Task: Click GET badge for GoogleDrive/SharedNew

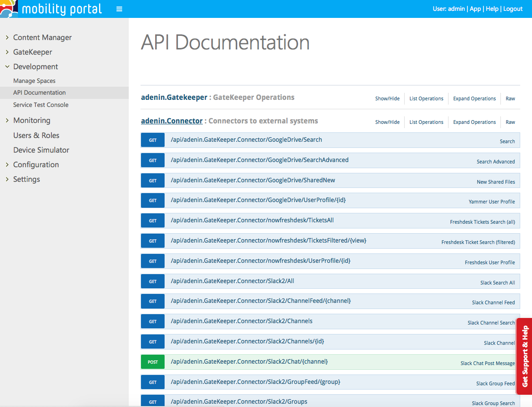Action: tap(153, 180)
